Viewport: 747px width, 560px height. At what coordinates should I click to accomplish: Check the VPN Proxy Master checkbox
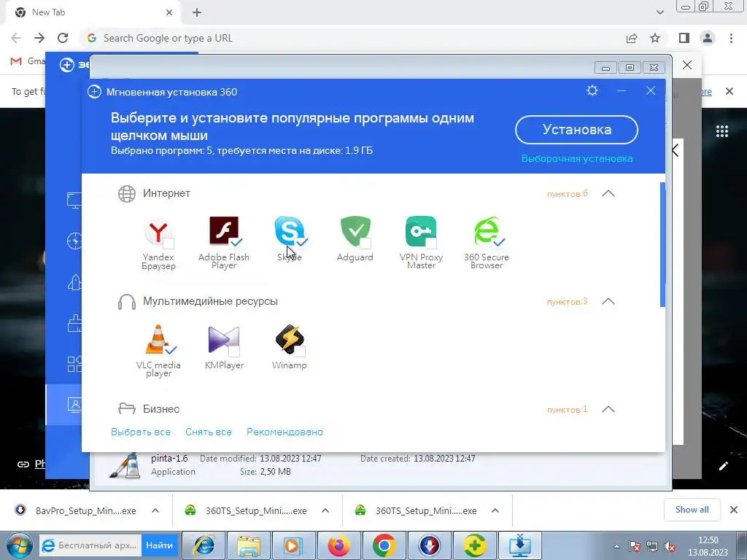click(430, 244)
